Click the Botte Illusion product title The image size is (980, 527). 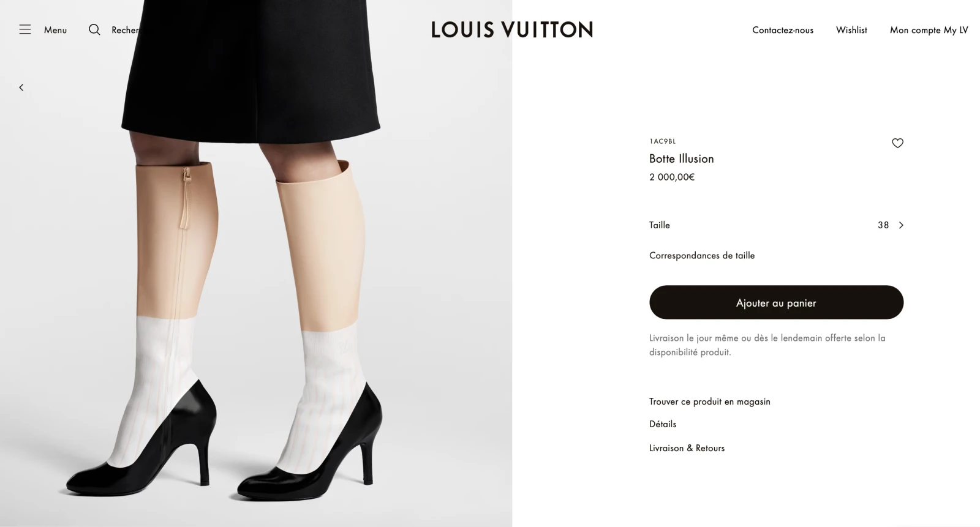(x=682, y=159)
